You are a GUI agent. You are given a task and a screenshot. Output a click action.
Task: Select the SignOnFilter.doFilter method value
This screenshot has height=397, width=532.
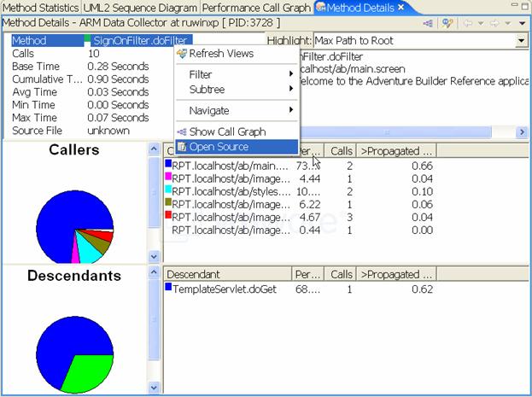click(140, 41)
